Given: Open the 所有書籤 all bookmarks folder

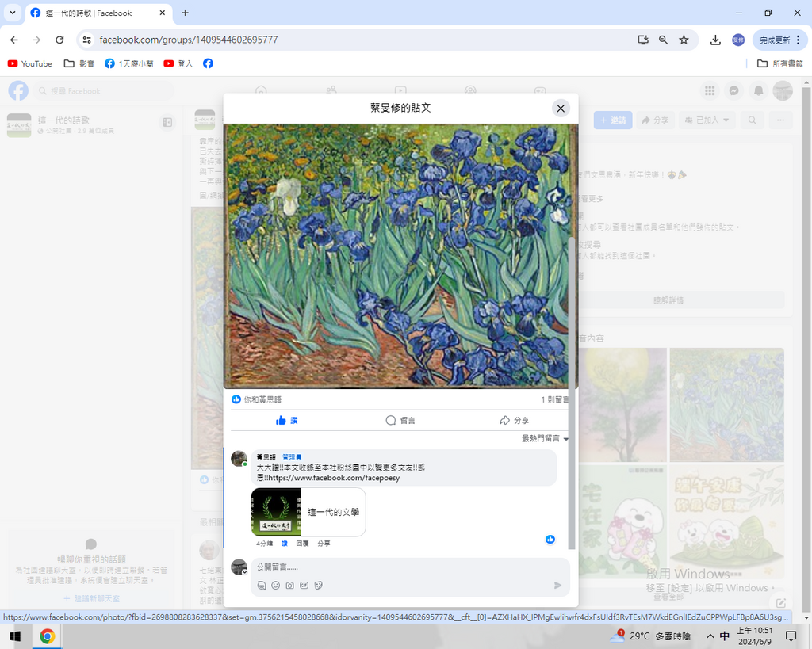Looking at the screenshot, I should (779, 63).
